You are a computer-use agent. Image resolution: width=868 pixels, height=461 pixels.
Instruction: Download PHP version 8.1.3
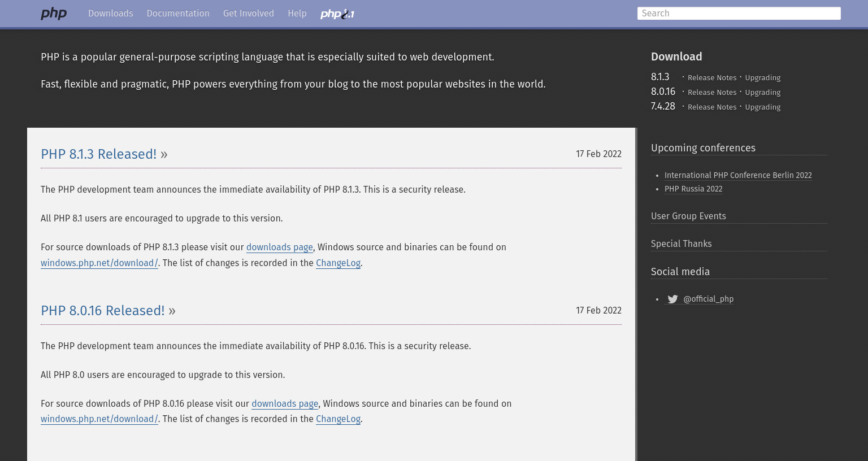(x=660, y=77)
